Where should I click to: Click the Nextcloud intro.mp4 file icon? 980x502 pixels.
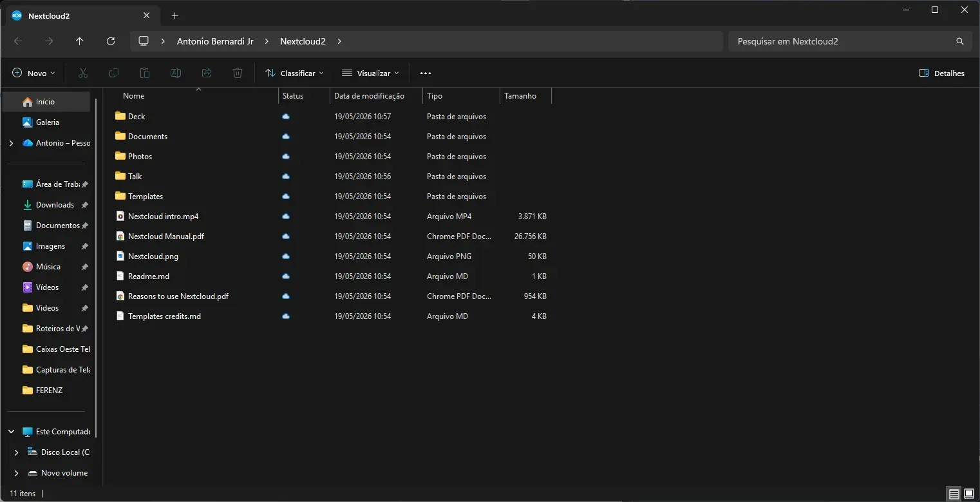[120, 216]
